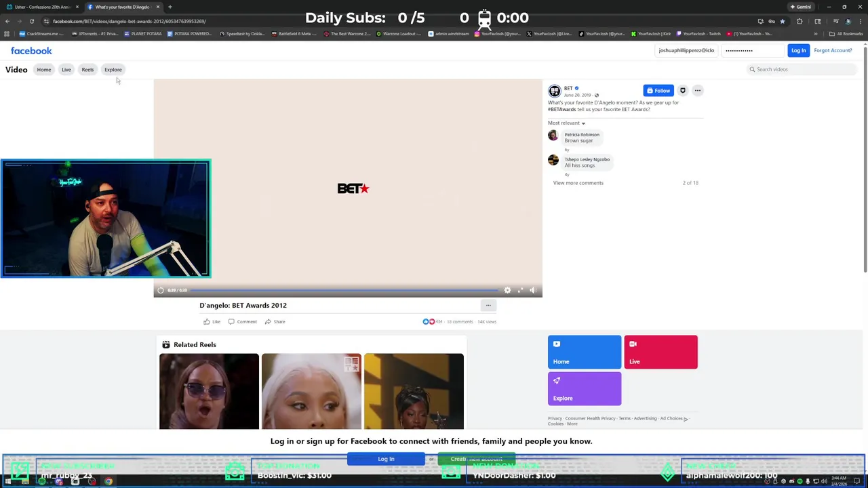Expand Most relevant comment sorting
The width and height of the screenshot is (868, 488).
point(566,123)
